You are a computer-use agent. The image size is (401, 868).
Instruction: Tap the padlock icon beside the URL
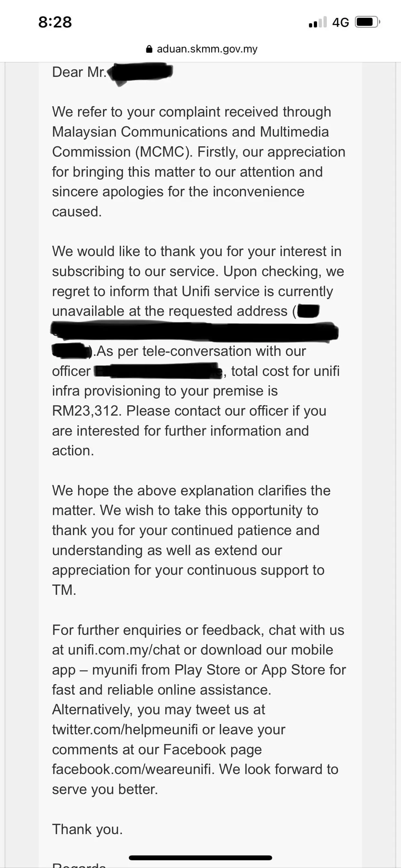[149, 49]
